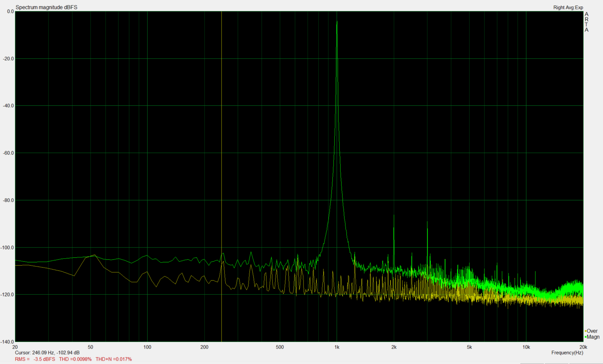Viewport: 603px width, 364px height.
Task: Click the vertical ARTA logo text
Action: pos(586,22)
